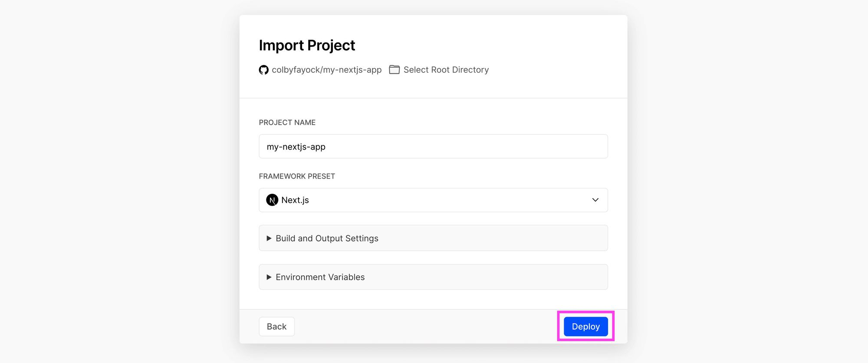Screen dimensions: 868x363
Task: Click the folder icon for root directory
Action: click(394, 69)
